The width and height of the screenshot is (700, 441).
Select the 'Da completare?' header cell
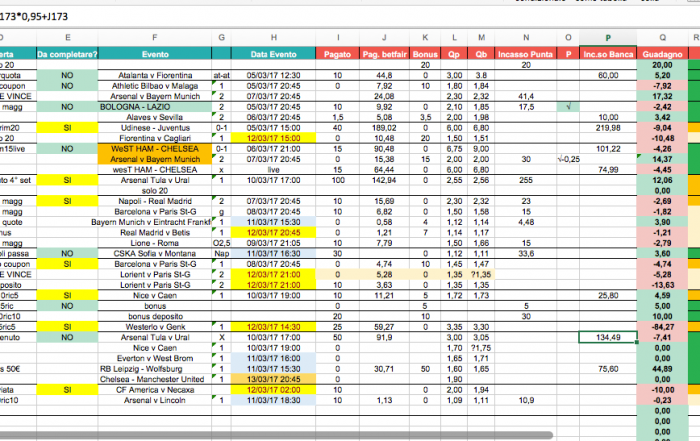[67, 54]
